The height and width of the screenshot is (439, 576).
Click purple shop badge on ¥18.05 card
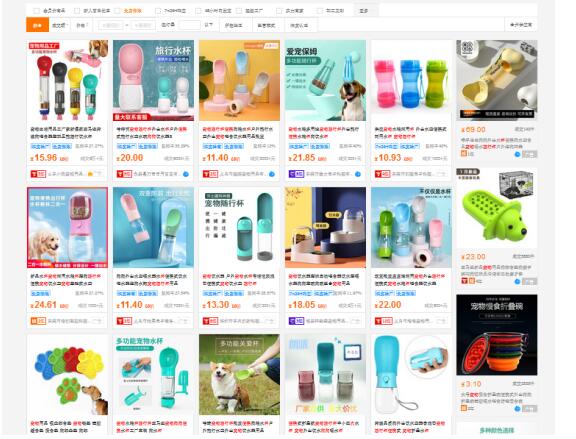click(x=296, y=321)
